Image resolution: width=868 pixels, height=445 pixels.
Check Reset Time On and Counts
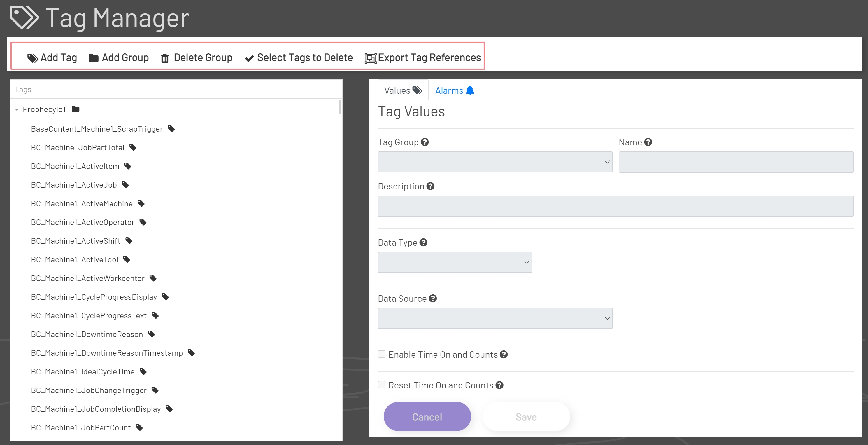click(381, 385)
